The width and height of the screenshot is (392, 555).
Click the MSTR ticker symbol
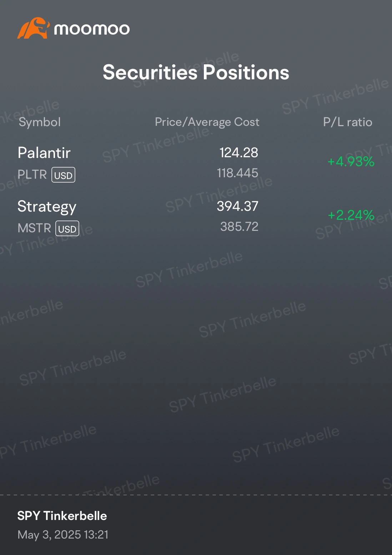tap(34, 228)
